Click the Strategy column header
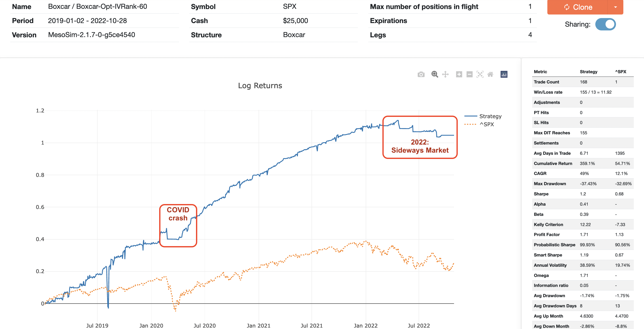The height and width of the screenshot is (329, 644). (588, 72)
